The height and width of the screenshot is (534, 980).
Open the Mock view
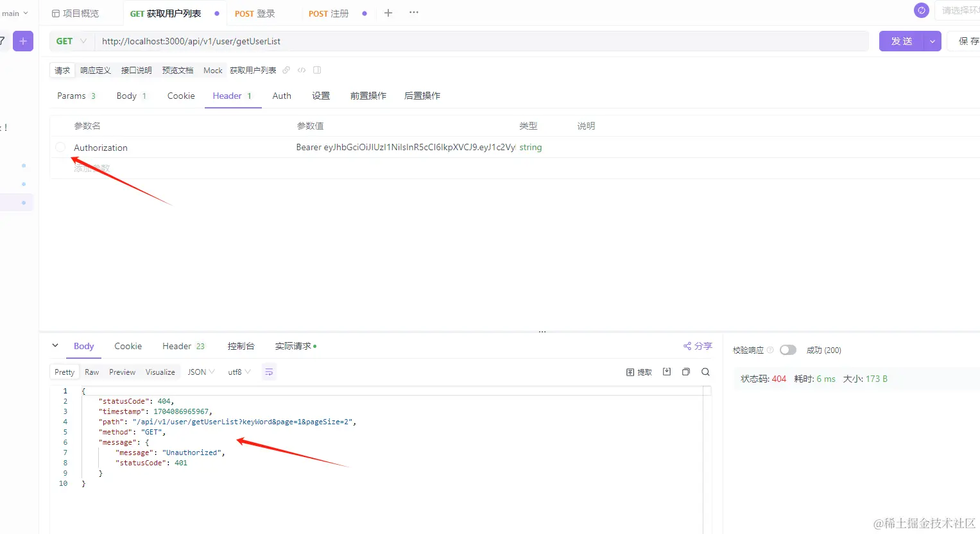pyautogui.click(x=213, y=70)
